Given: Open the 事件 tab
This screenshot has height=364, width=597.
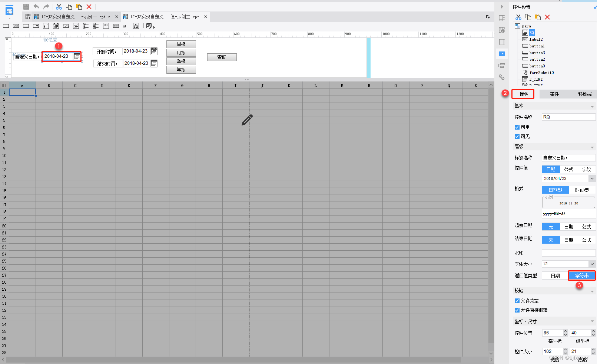Looking at the screenshot, I should (x=554, y=94).
